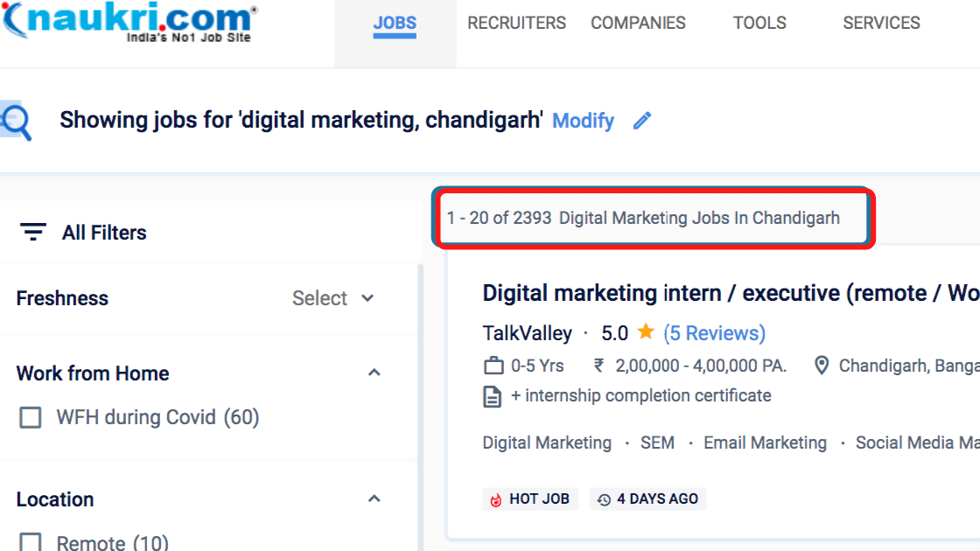Check the Remote location filter
The image size is (980, 551).
click(x=30, y=542)
